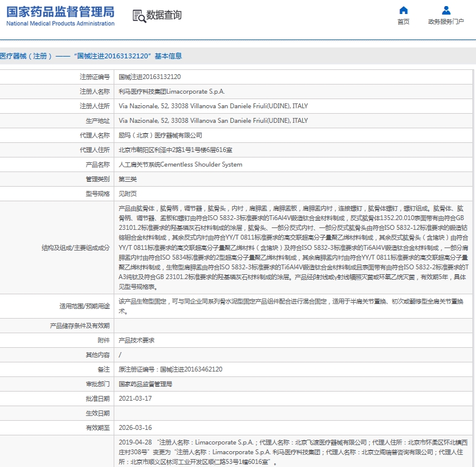This screenshot has height=467, width=476.
Task: Click 审批部门 value 国家药品监督管理局
Action: click(x=145, y=384)
